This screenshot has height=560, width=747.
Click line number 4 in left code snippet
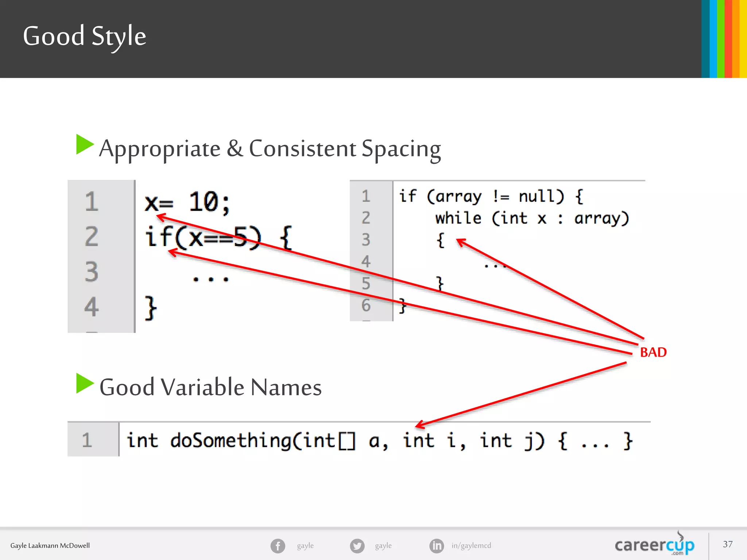coord(92,307)
